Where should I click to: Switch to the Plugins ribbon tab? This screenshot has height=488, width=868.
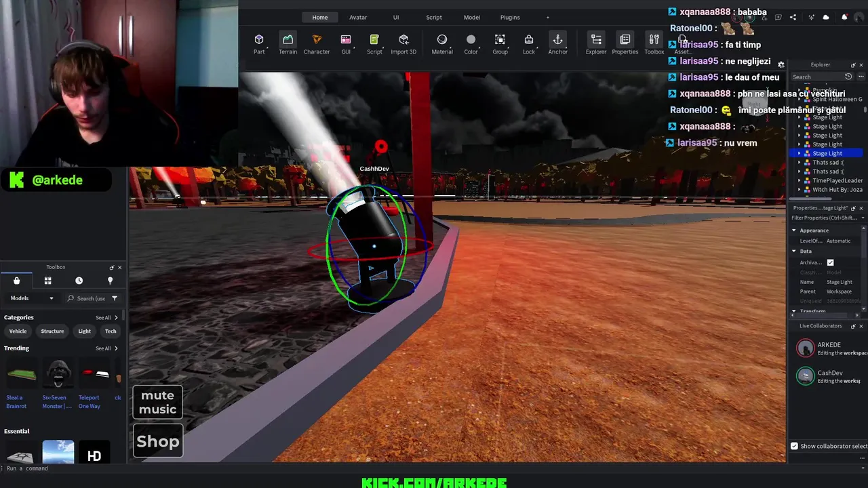(510, 17)
